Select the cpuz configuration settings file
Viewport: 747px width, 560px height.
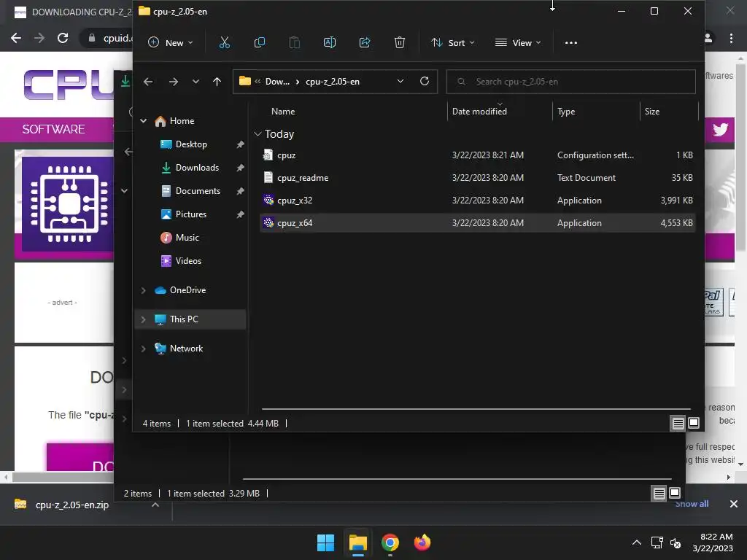[478, 155]
